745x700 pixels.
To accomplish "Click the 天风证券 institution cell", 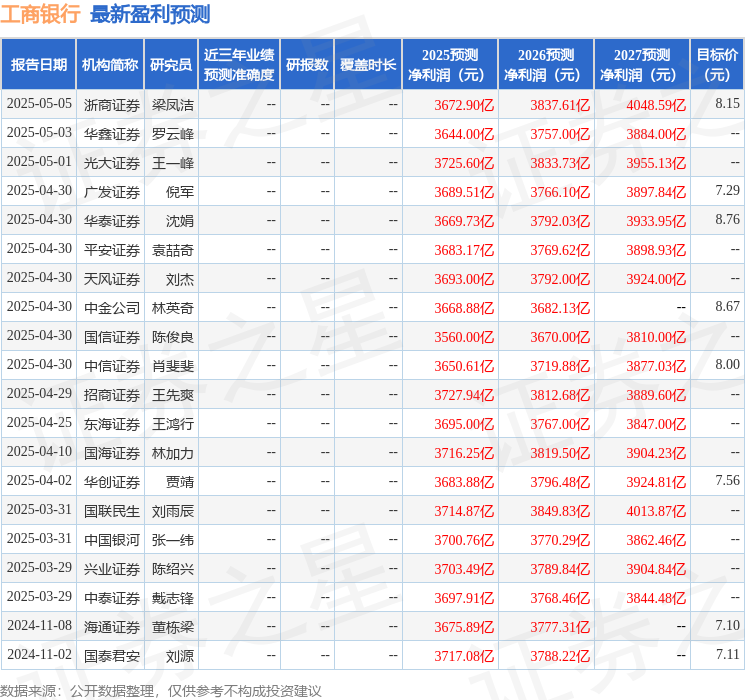I will [112, 279].
